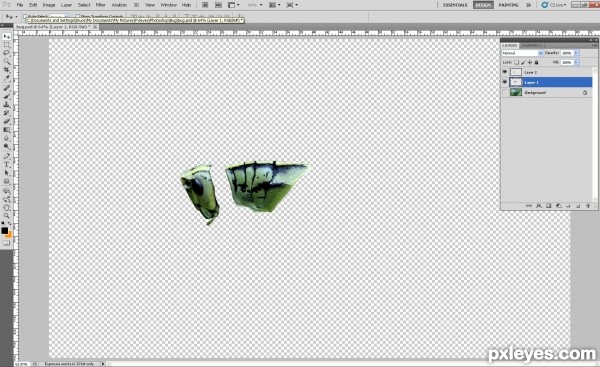The width and height of the screenshot is (600, 367).
Task: Switch to the Design workspace
Action: [x=483, y=5]
